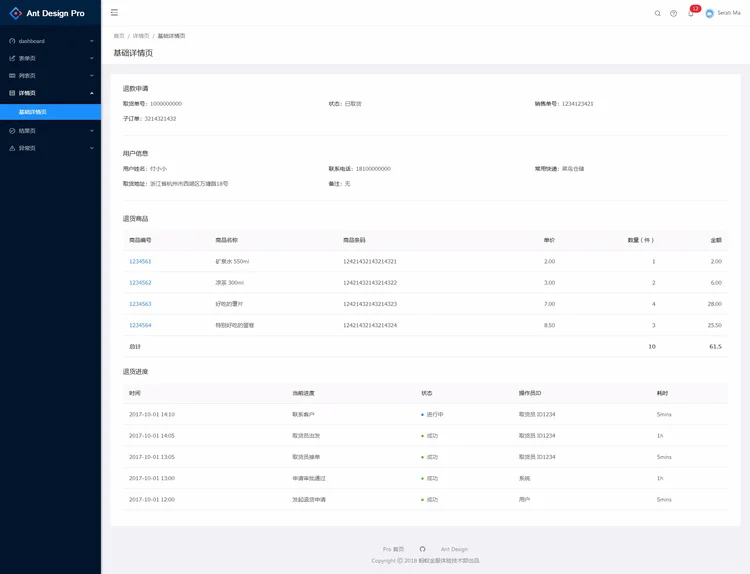Open the Pro 首页 footer link
750x574 pixels.
pyautogui.click(x=393, y=549)
